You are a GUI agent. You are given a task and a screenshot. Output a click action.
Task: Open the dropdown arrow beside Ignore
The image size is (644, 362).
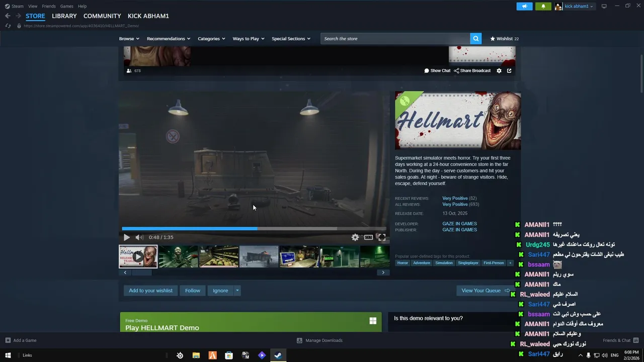[x=237, y=291]
